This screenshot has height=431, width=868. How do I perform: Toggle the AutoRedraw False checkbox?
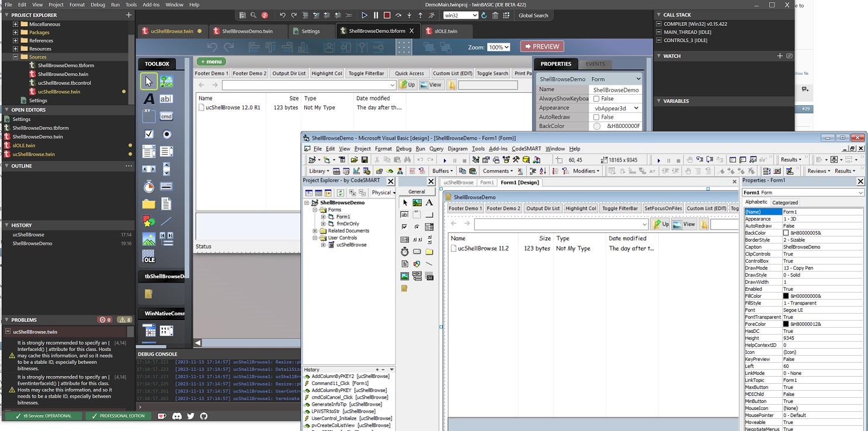coord(596,117)
